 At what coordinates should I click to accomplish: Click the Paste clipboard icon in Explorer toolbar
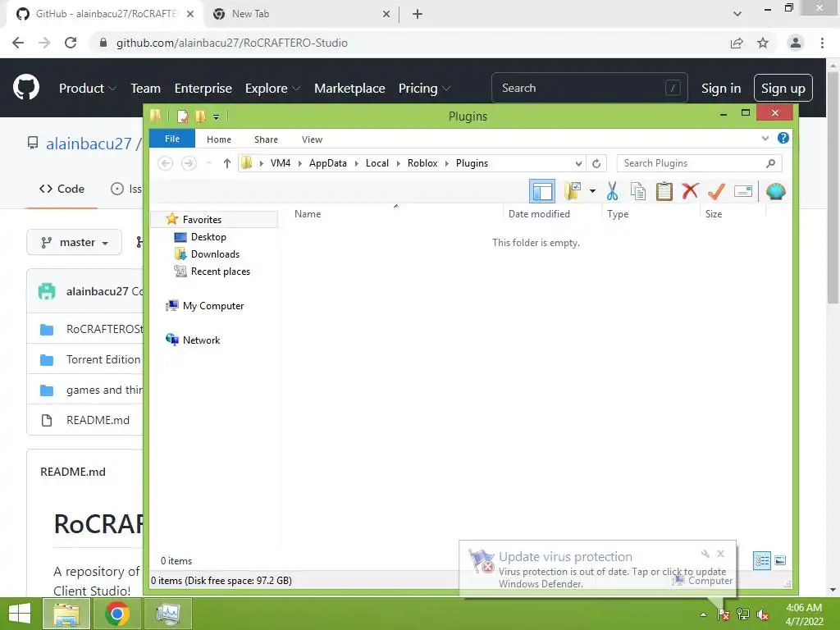tap(664, 191)
